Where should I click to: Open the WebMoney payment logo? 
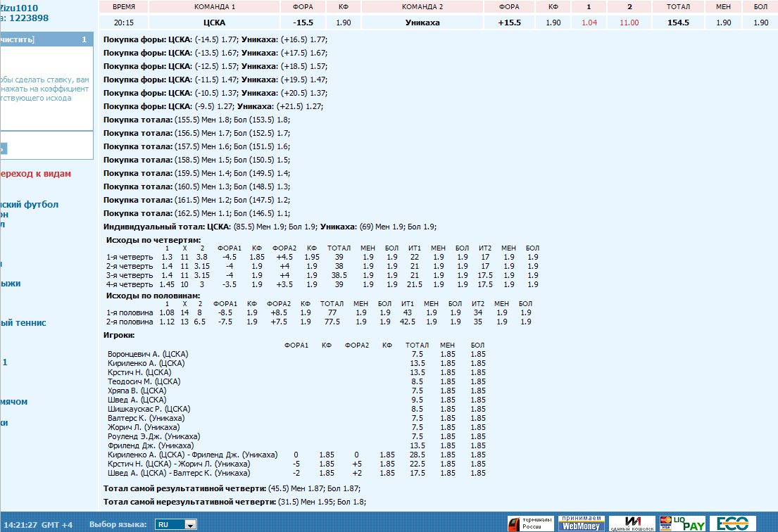(581, 523)
